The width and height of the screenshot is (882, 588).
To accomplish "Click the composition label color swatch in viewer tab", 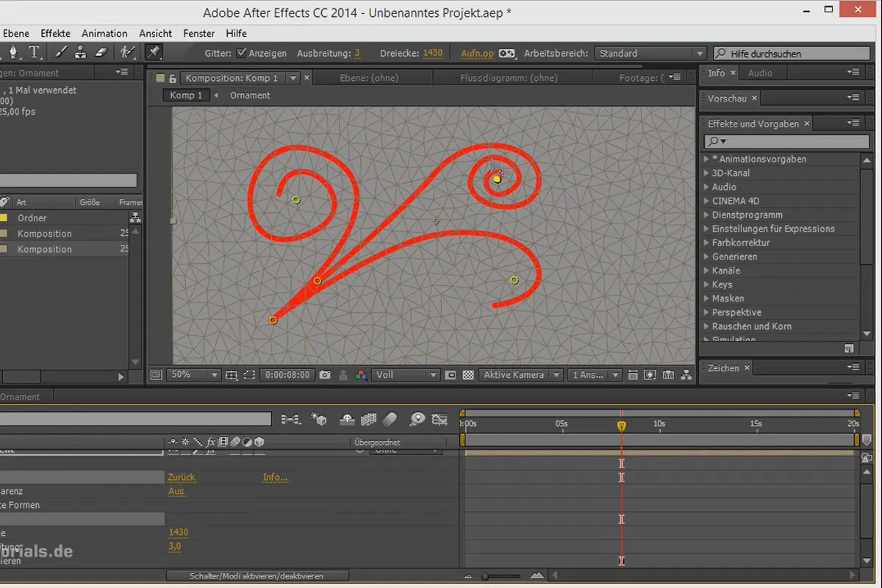I will 160,78.
